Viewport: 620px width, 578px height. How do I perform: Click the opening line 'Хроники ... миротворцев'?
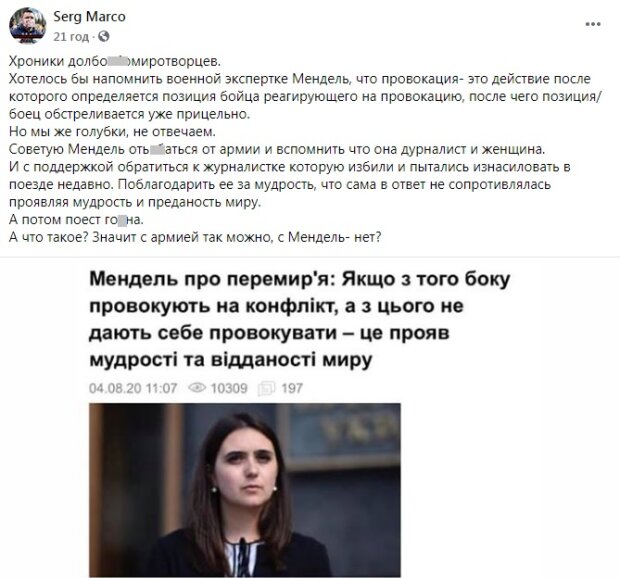tap(115, 61)
